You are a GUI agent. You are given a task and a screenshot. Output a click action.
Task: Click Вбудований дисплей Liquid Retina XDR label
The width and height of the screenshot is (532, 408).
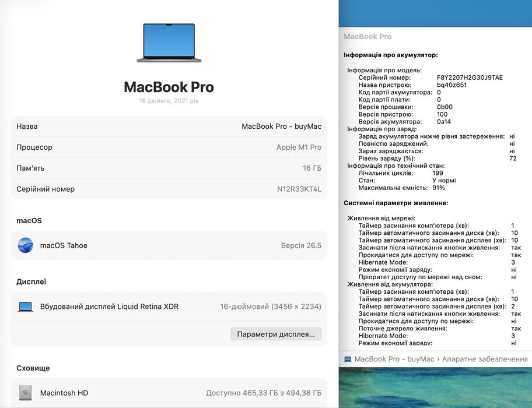click(x=109, y=307)
